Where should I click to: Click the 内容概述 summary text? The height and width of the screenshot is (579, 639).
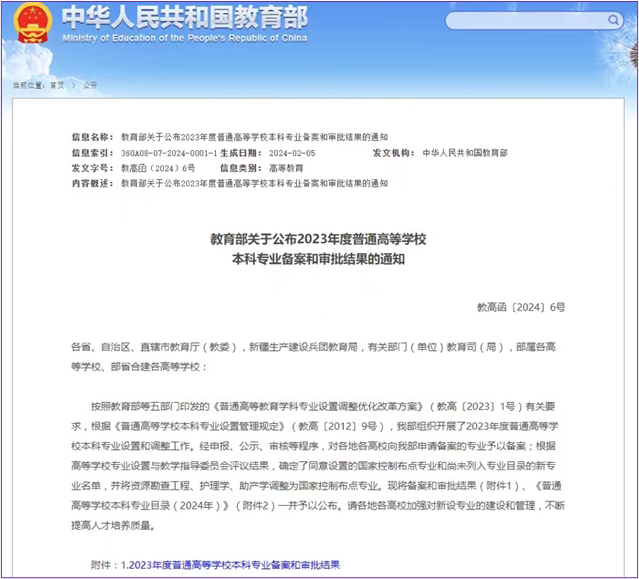point(254,185)
